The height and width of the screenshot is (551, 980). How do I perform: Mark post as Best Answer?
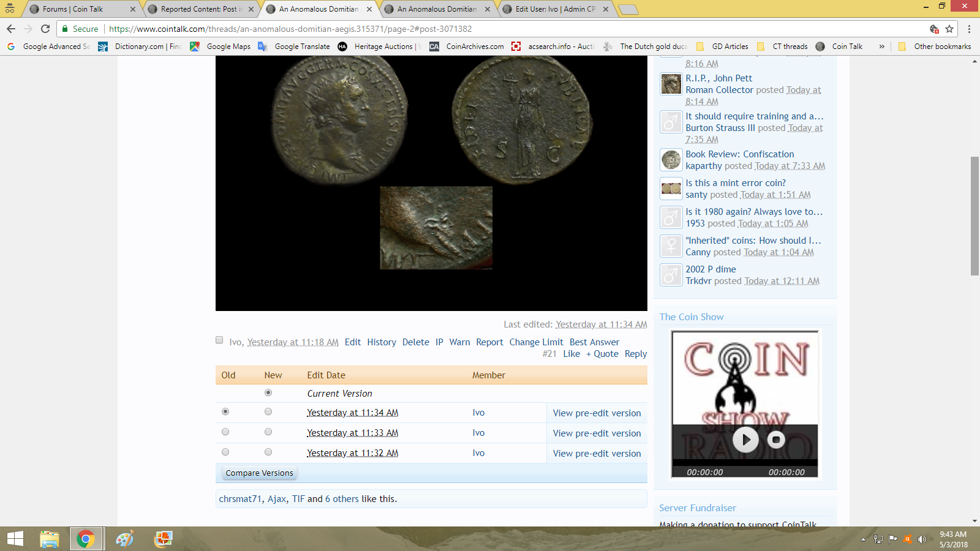(594, 342)
